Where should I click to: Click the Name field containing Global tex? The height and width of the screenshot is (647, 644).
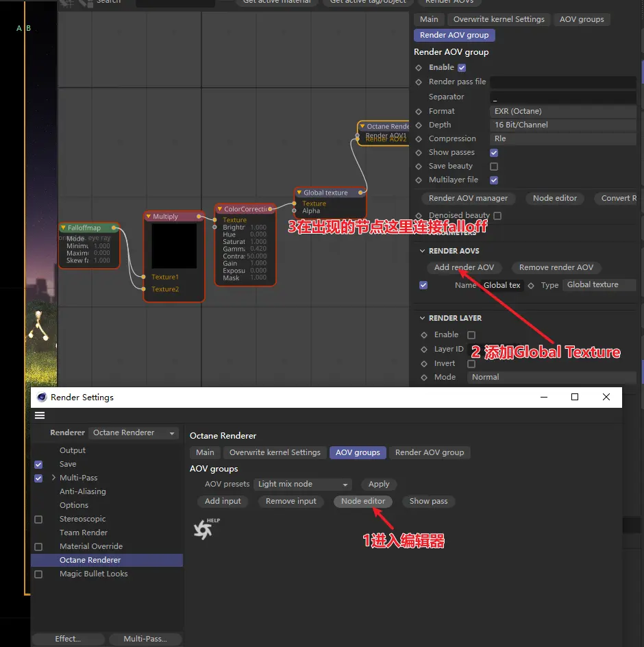tap(502, 286)
